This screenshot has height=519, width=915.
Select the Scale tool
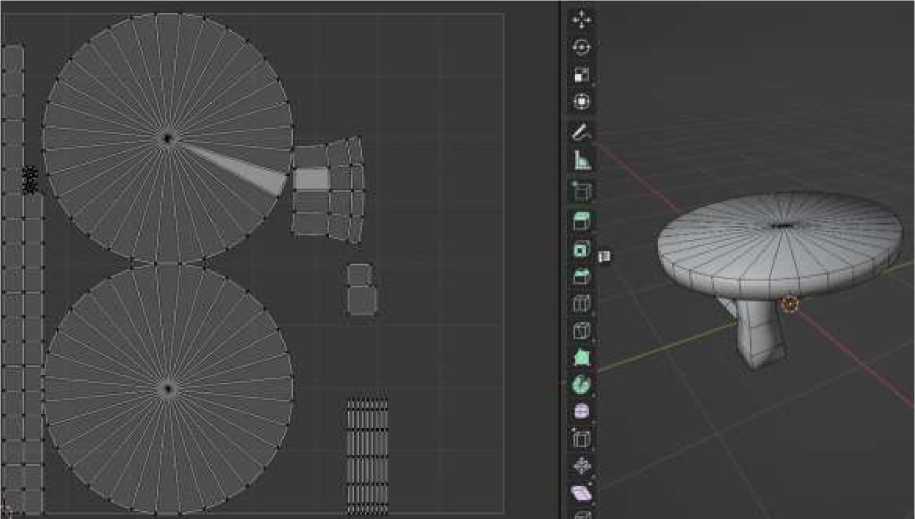coord(581,74)
